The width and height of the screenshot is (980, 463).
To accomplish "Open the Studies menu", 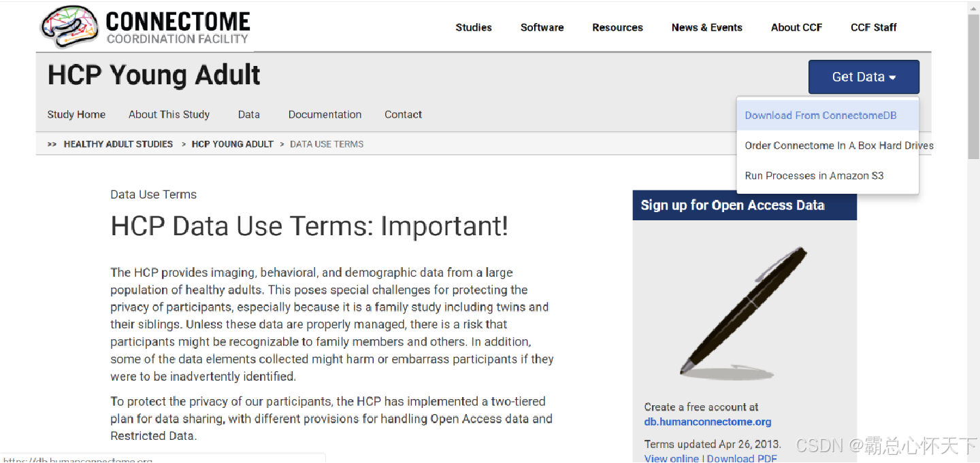I will point(474,27).
